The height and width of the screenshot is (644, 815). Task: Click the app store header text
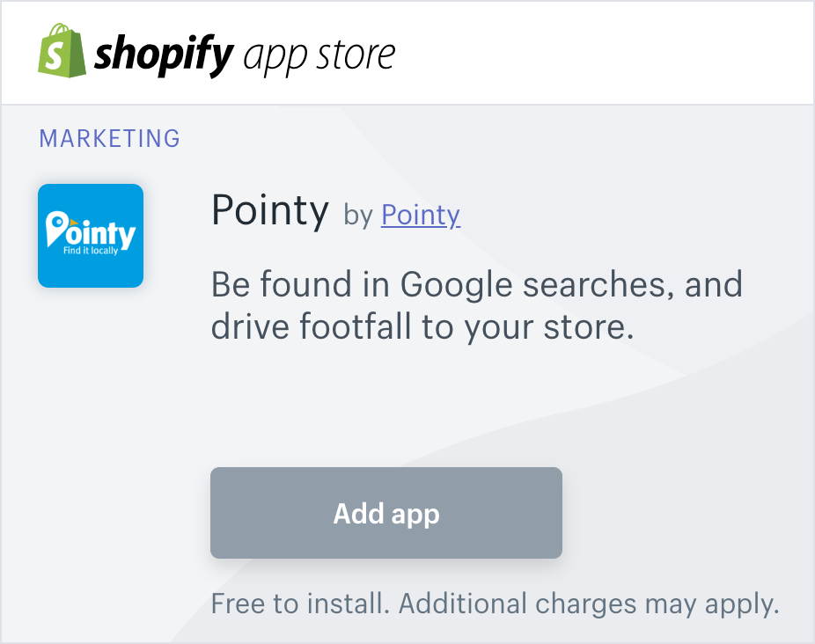coord(319,55)
